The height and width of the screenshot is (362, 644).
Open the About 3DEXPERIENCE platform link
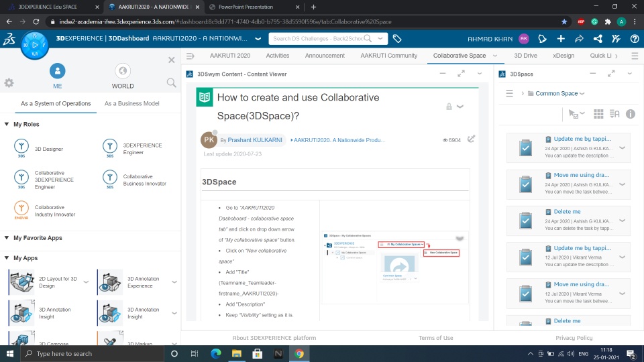coord(274,338)
